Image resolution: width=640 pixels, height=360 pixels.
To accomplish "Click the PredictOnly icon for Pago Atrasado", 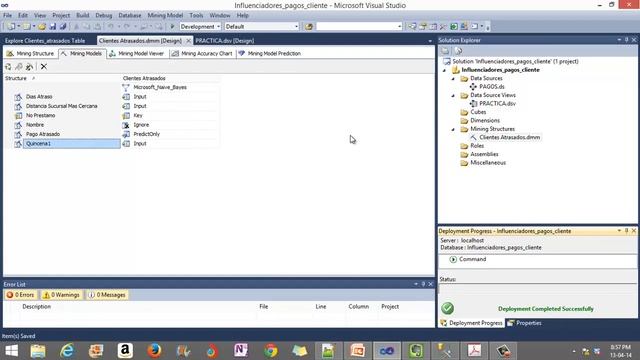I will (x=126, y=134).
